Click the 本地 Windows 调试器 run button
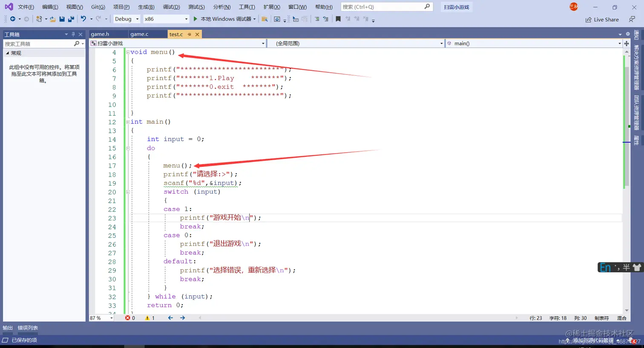Viewport: 644px width, 348px height. 222,19
